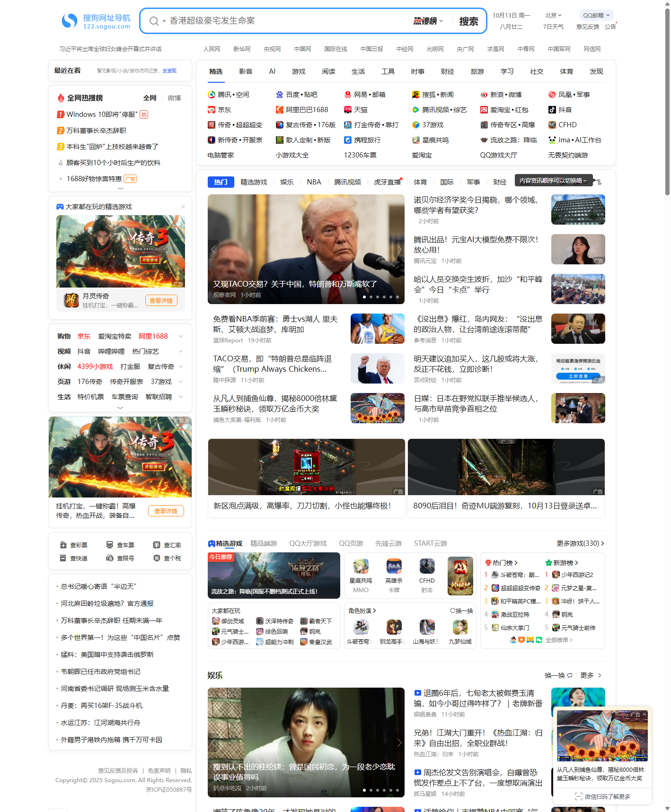Viewport: 671px width, 812px height.
Task: Click 查看详情 for 月灵传奇
Action: 161,301
